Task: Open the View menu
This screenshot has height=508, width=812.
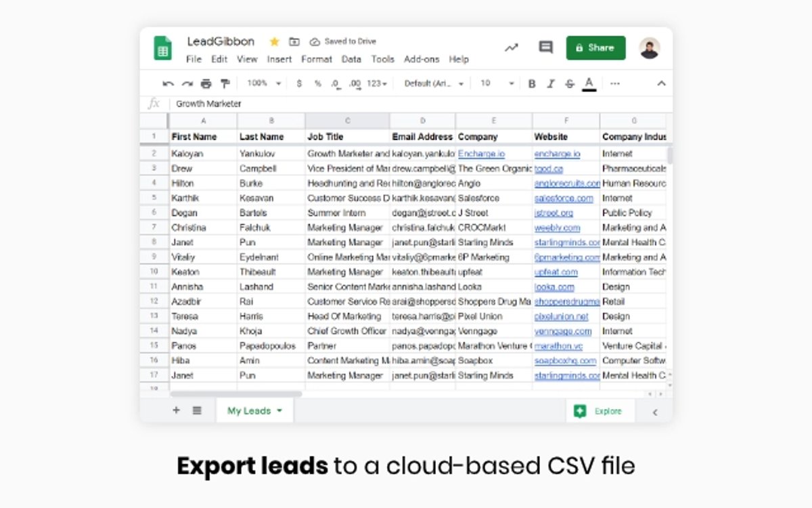Action: click(247, 59)
